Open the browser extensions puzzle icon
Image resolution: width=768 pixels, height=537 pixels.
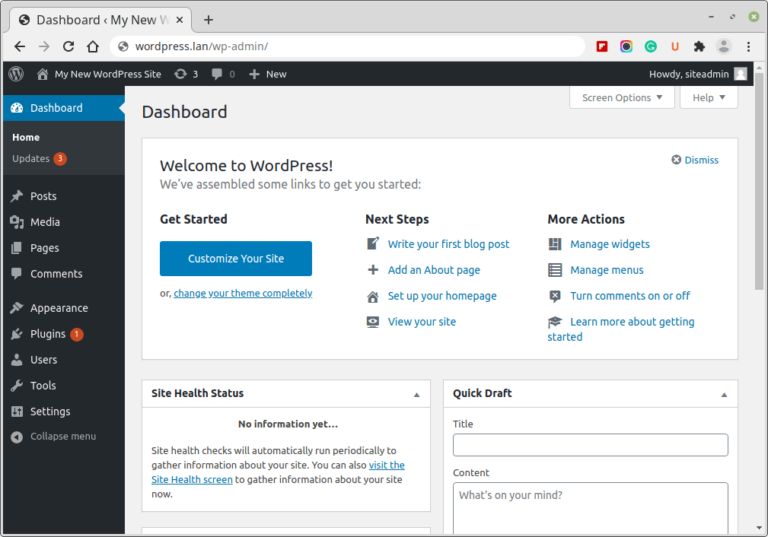coord(699,46)
